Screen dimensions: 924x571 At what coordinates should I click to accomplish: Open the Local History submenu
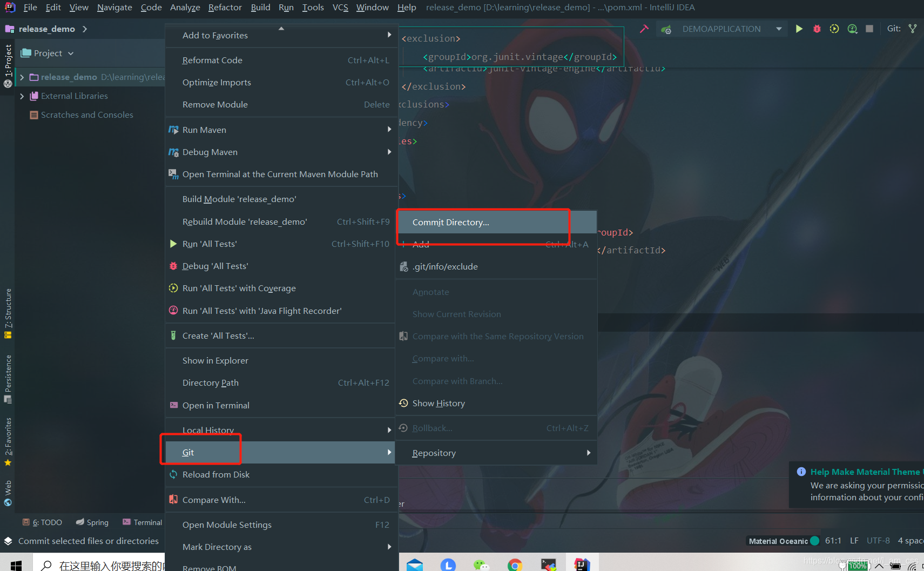coord(281,431)
